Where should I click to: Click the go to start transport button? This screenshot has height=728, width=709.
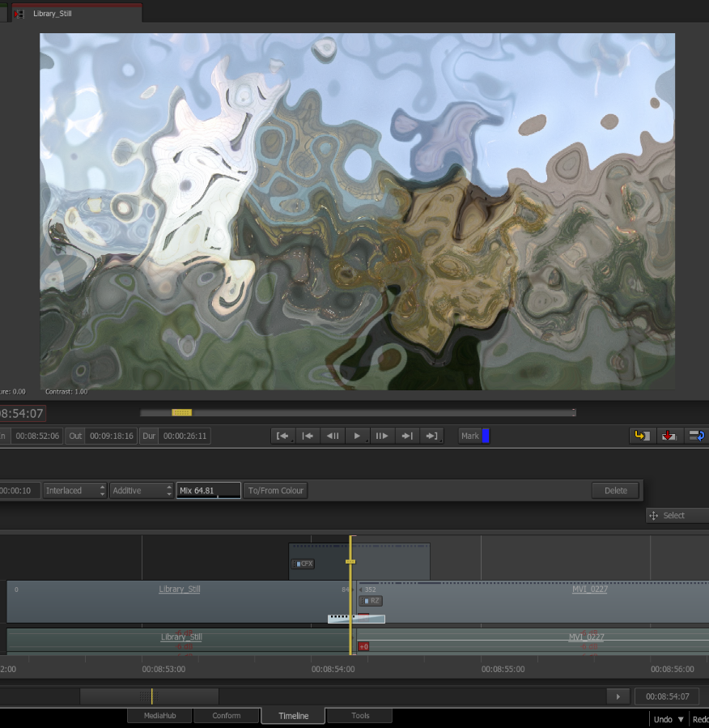coord(282,436)
